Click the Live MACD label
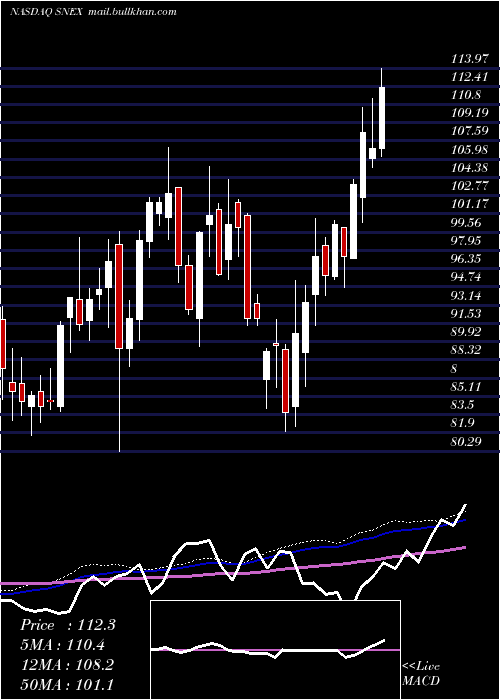The height and width of the screenshot is (700, 500). (x=421, y=673)
